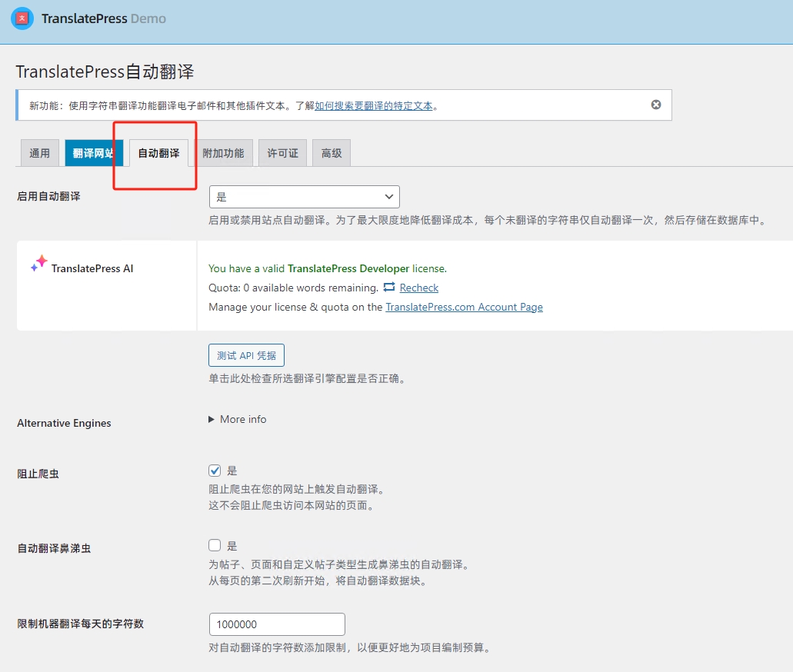
Task: Select the 自动翻译 tab
Action: coord(158,153)
